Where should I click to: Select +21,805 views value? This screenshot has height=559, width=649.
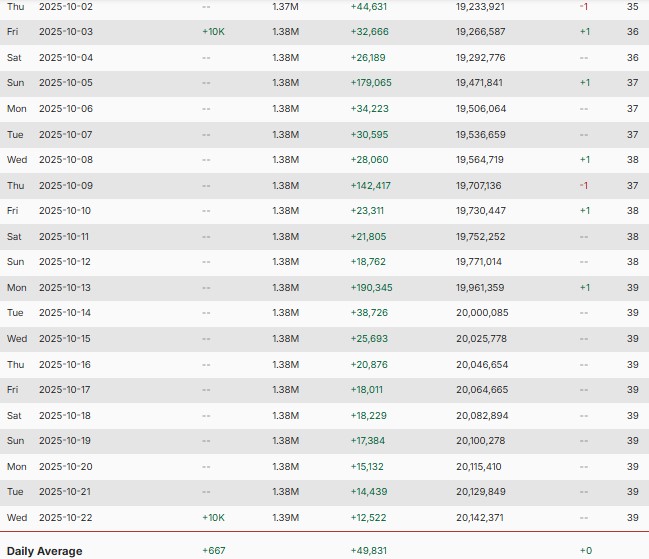pyautogui.click(x=368, y=237)
